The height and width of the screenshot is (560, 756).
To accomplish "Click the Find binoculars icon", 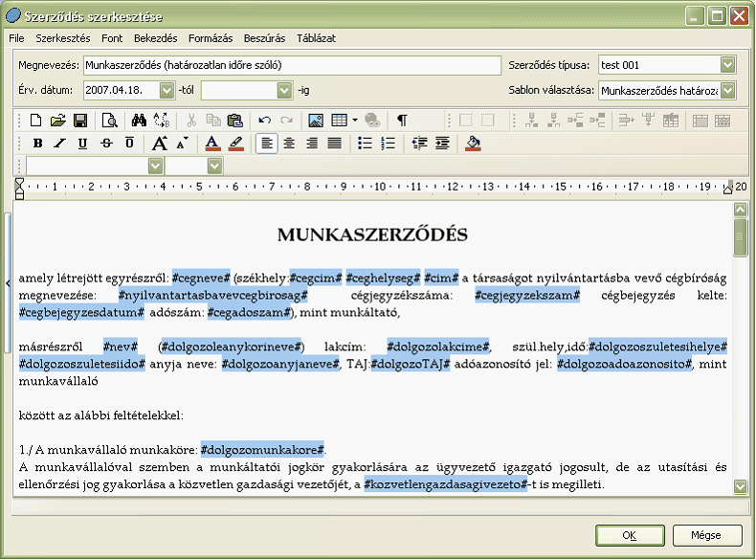I will click(x=139, y=120).
